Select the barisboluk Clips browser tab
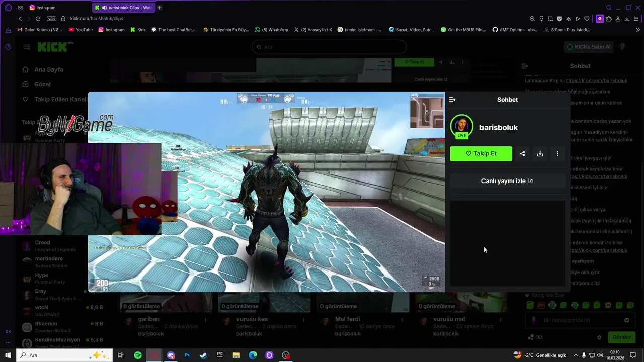 pos(124,8)
